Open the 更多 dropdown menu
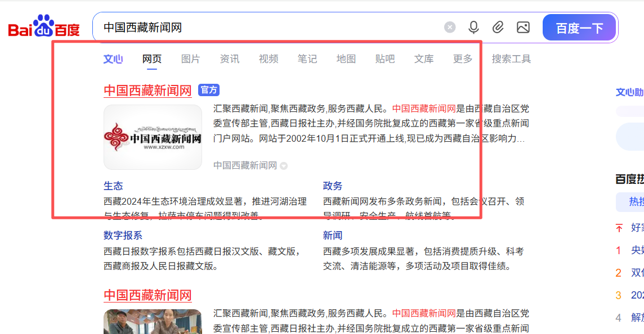This screenshot has height=334, width=644. point(462,58)
